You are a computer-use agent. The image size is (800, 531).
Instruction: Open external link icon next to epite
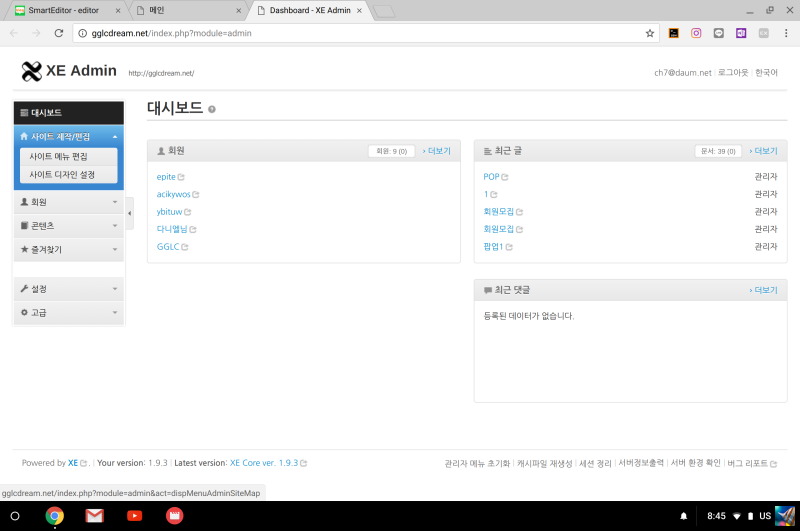pos(181,177)
